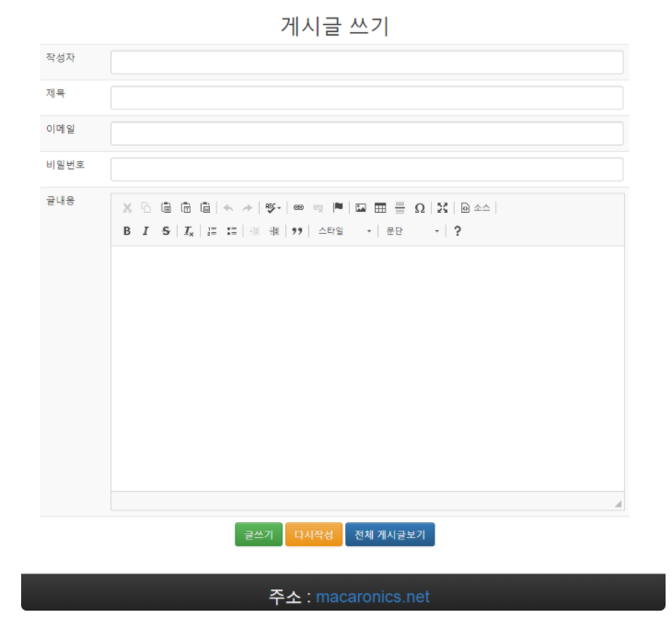
Task: Click the 소스 source view button
Action: (475, 208)
